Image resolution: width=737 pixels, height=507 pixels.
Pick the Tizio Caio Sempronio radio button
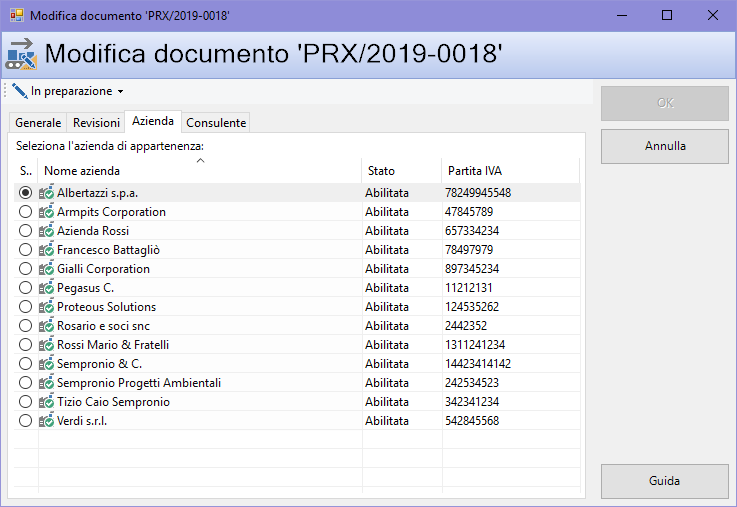point(25,402)
